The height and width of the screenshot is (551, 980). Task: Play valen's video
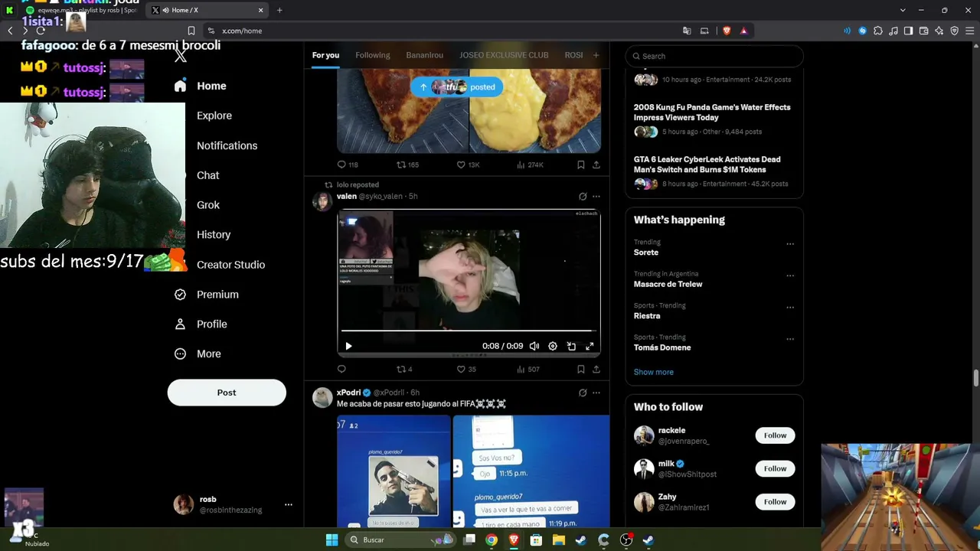tap(348, 346)
